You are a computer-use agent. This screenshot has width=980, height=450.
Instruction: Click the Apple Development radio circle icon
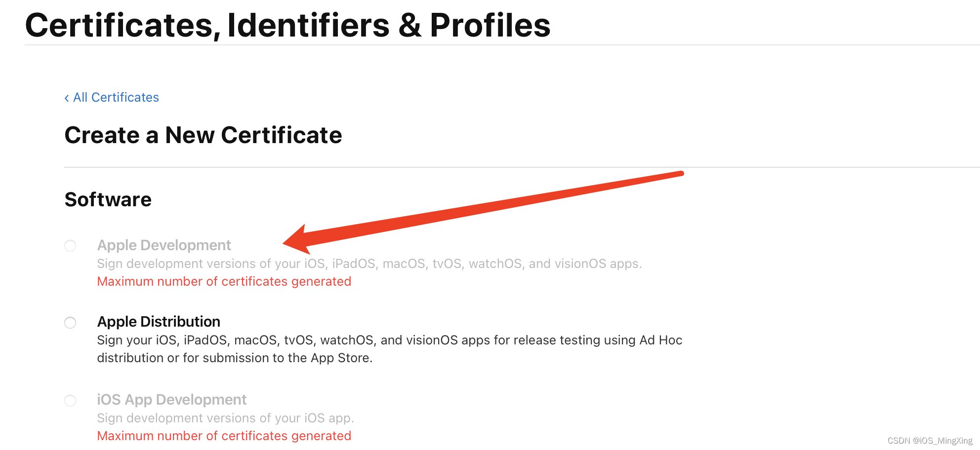(70, 245)
